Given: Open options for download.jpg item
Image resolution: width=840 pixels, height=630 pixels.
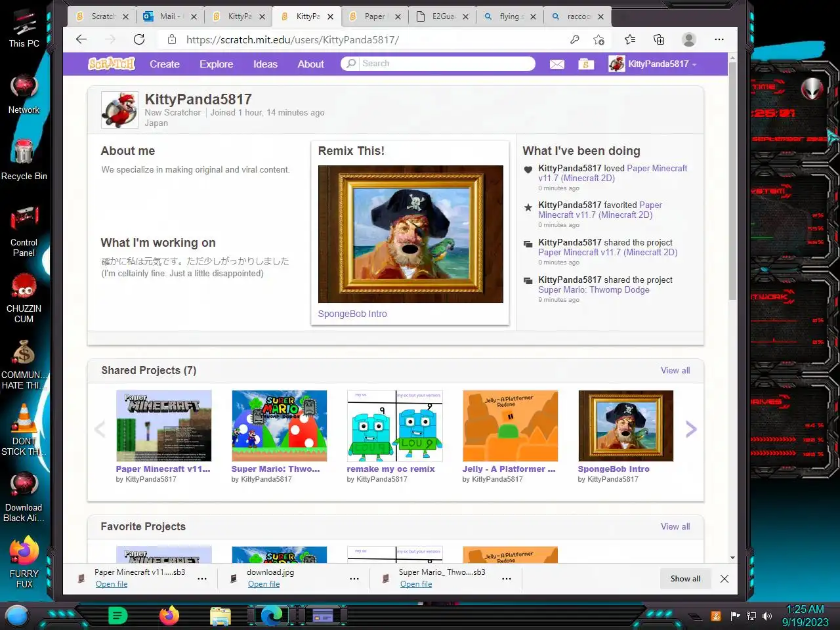Looking at the screenshot, I should (x=354, y=579).
